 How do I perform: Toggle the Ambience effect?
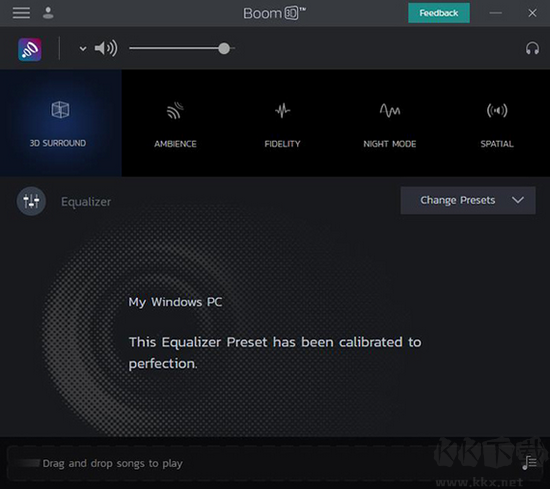pyautogui.click(x=175, y=124)
